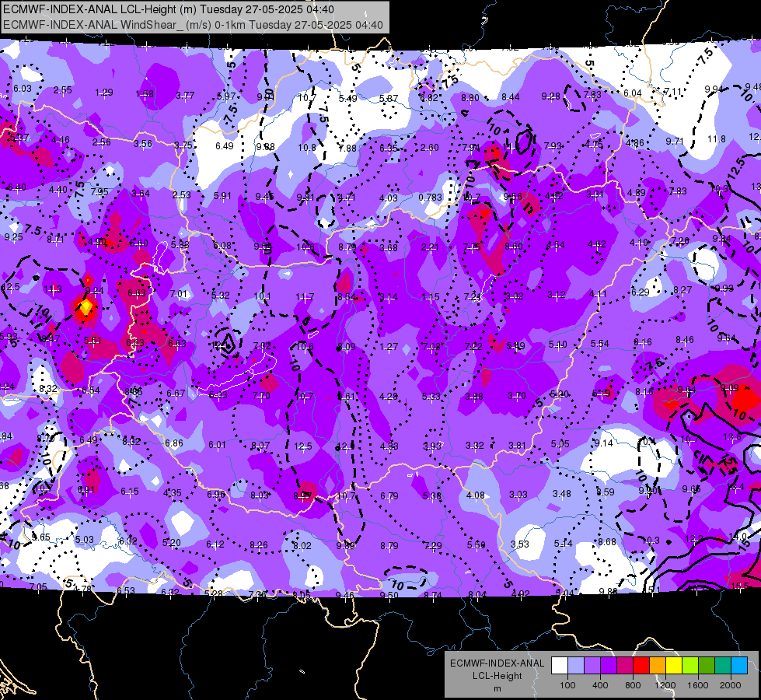Viewport: 761px width, 700px height.
Task: Click the wind shear value 9.50
Action: [x=389, y=595]
